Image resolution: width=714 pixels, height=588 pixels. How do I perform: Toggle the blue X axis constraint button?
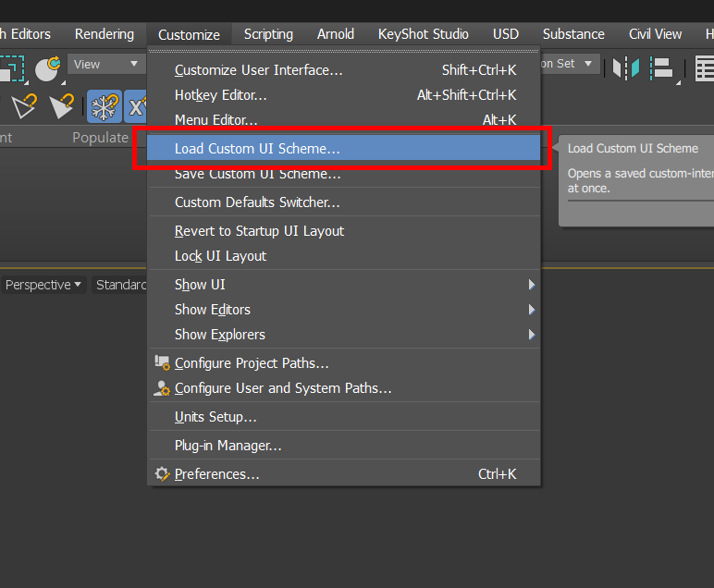(135, 106)
